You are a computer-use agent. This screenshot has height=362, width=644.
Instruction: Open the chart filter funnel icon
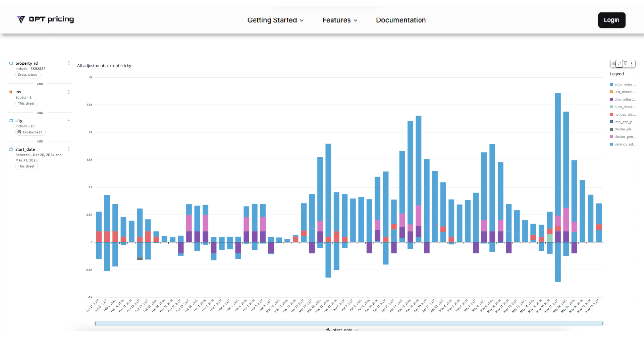[626, 63]
